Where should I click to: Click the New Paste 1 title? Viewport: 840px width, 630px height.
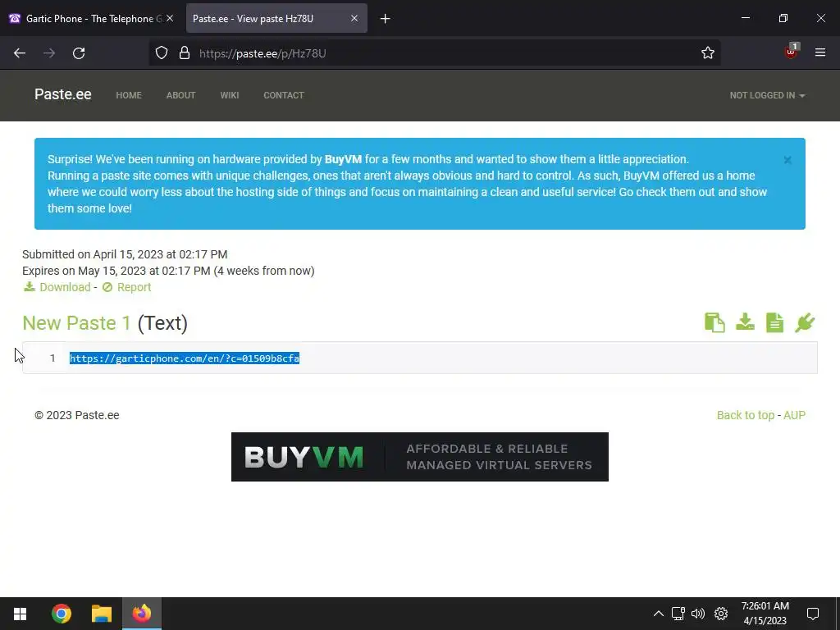pos(76,323)
